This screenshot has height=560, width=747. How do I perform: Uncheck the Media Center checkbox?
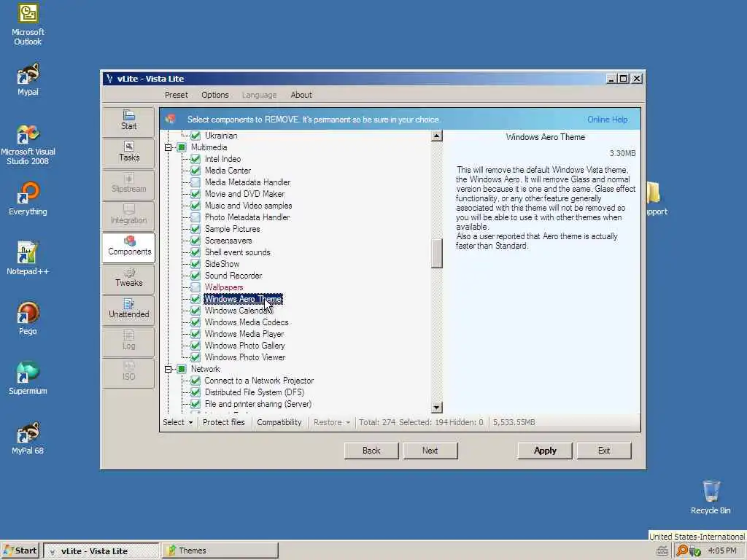(x=196, y=171)
